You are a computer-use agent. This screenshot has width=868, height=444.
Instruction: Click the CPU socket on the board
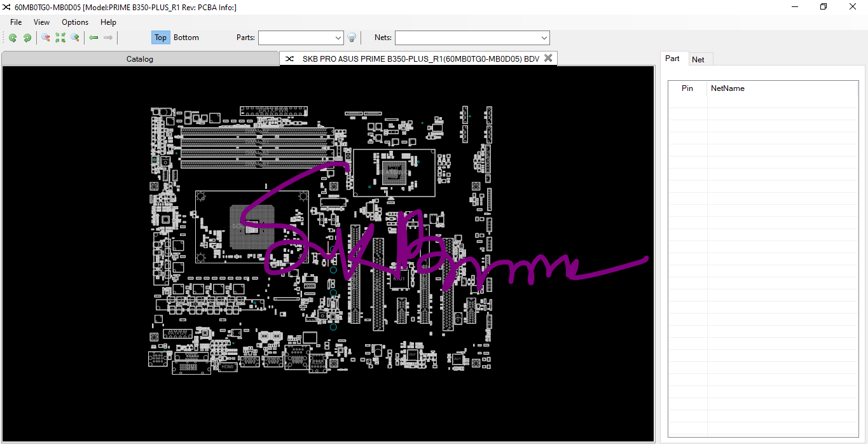[x=252, y=227]
